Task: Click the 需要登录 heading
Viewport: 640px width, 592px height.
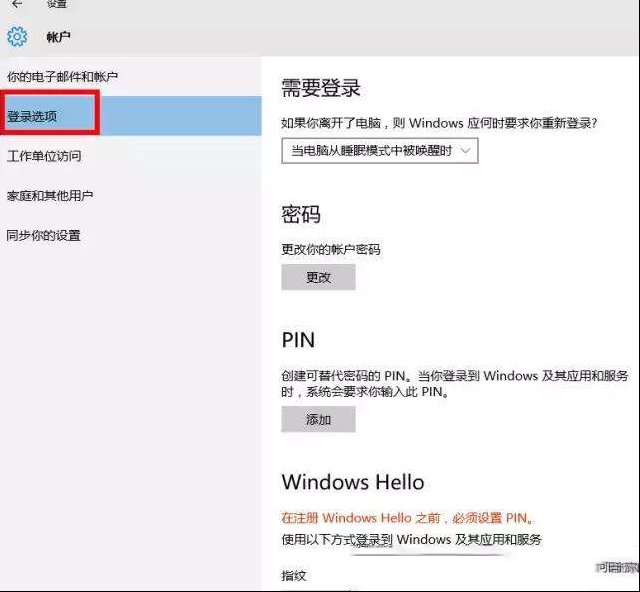Action: coord(321,88)
